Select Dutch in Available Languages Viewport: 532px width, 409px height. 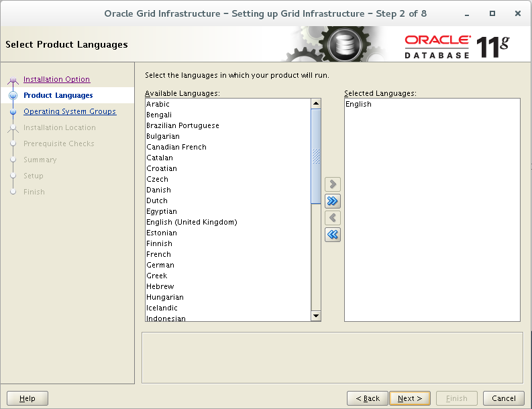point(227,200)
